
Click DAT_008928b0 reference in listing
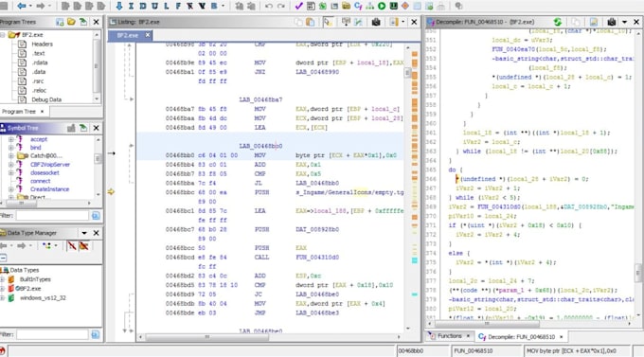pos(317,229)
